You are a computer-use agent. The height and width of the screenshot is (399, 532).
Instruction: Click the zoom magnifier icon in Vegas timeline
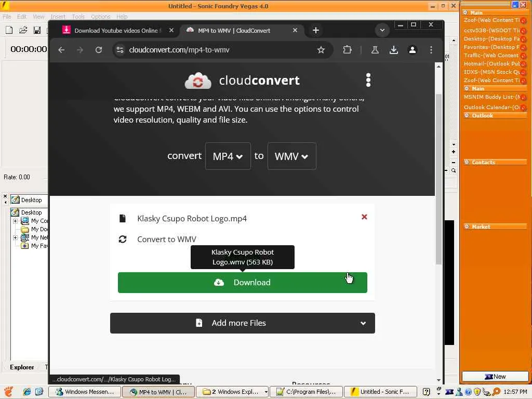coord(454,170)
